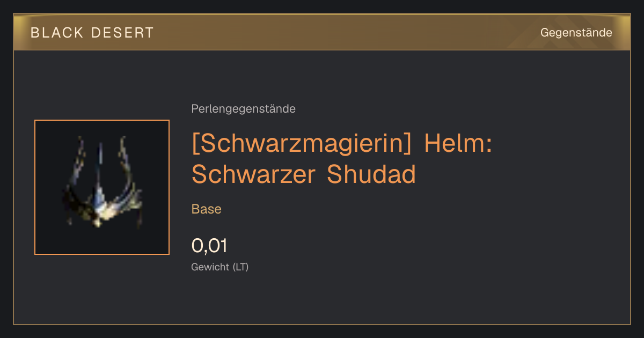Click the word 'Helm:' in title
The image size is (644, 338).
[458, 144]
